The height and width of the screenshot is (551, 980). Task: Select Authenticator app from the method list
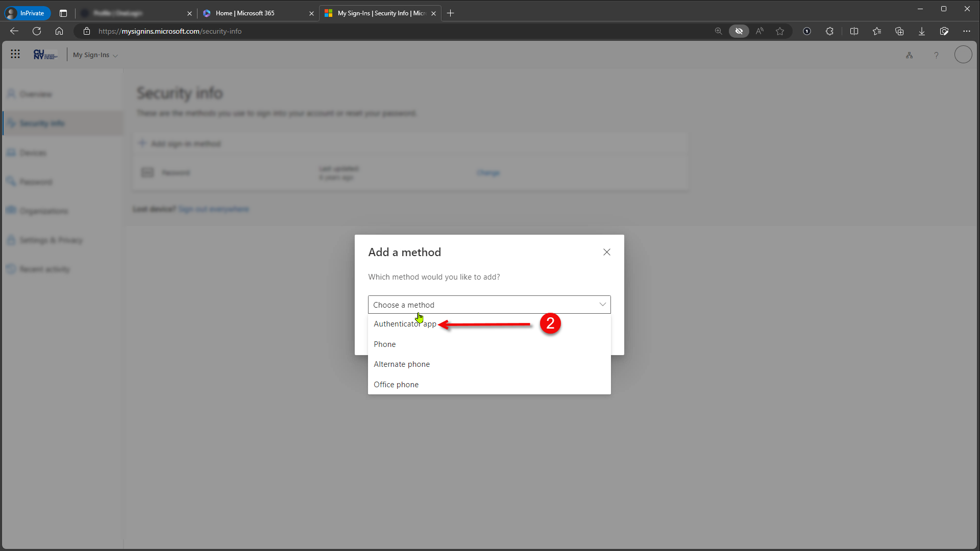405,324
